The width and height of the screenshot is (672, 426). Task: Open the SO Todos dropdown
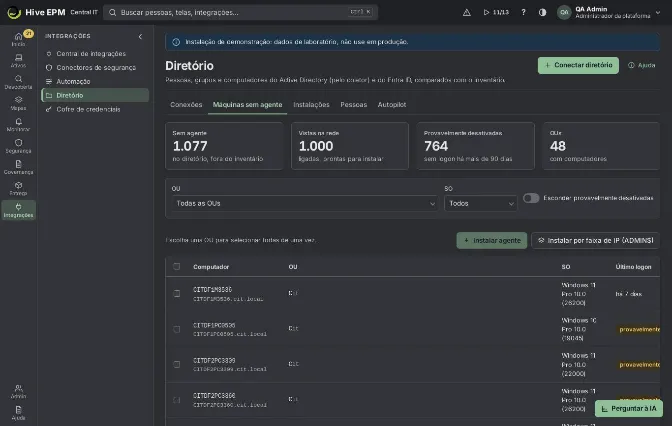pos(480,203)
